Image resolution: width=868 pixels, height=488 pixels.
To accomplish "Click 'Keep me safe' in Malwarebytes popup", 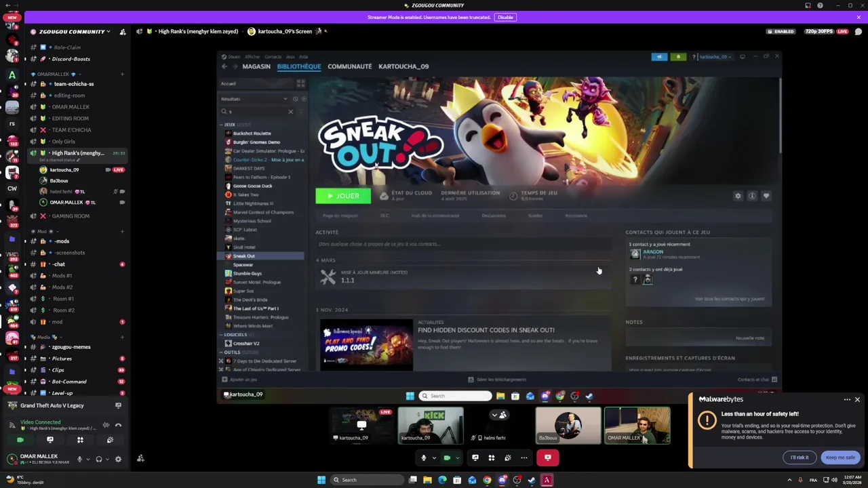I will pyautogui.click(x=840, y=457).
